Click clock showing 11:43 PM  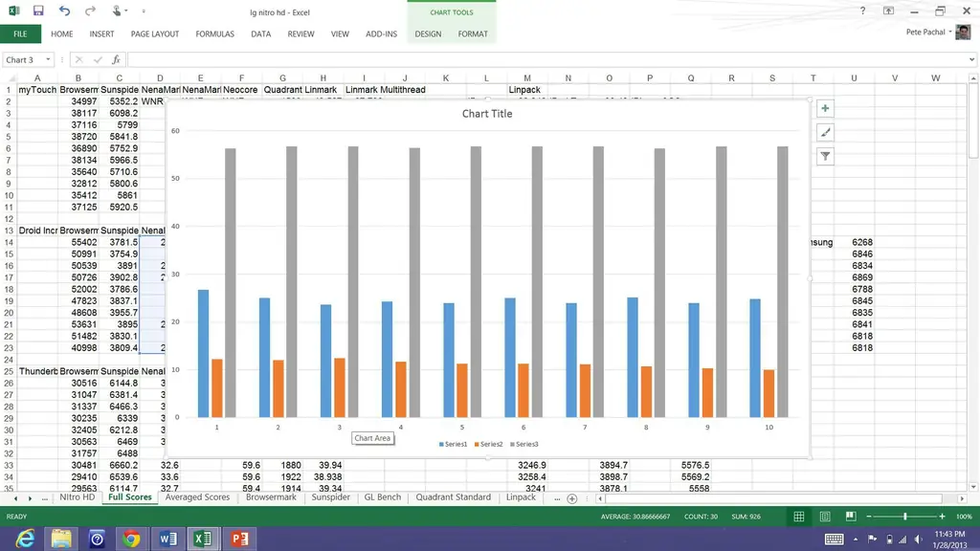(x=950, y=534)
